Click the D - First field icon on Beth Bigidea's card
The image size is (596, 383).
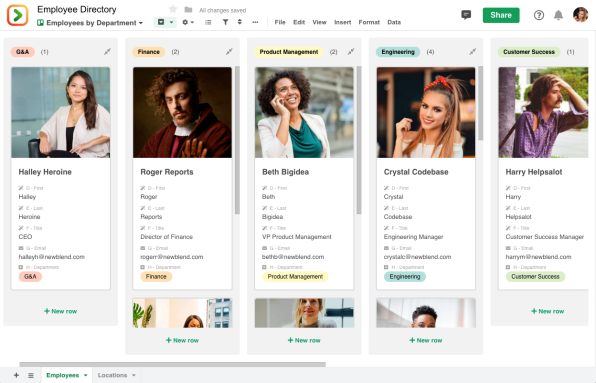pos(265,188)
